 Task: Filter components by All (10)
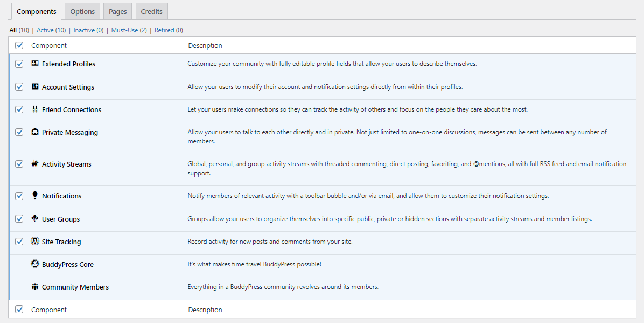tap(19, 30)
